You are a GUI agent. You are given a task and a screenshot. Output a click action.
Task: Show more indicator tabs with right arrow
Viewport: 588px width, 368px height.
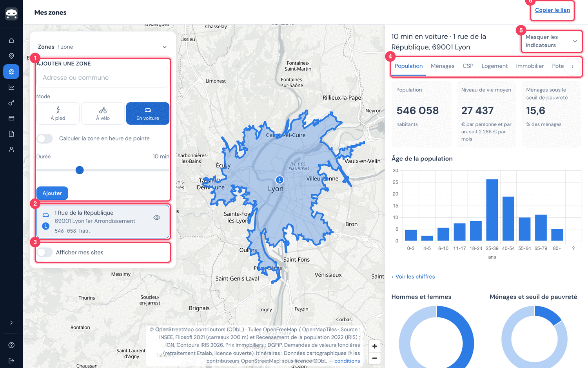point(572,66)
